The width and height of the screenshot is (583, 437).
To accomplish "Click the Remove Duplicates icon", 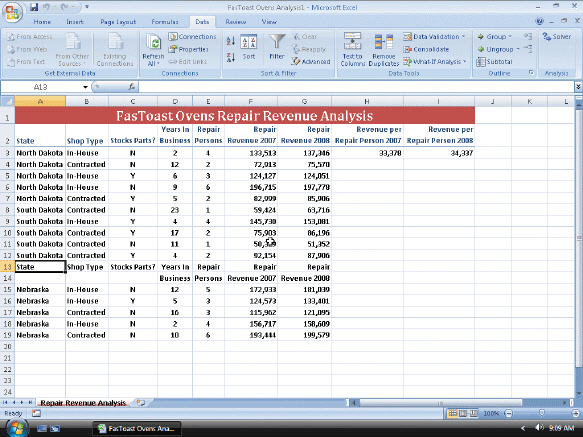I will click(x=384, y=50).
